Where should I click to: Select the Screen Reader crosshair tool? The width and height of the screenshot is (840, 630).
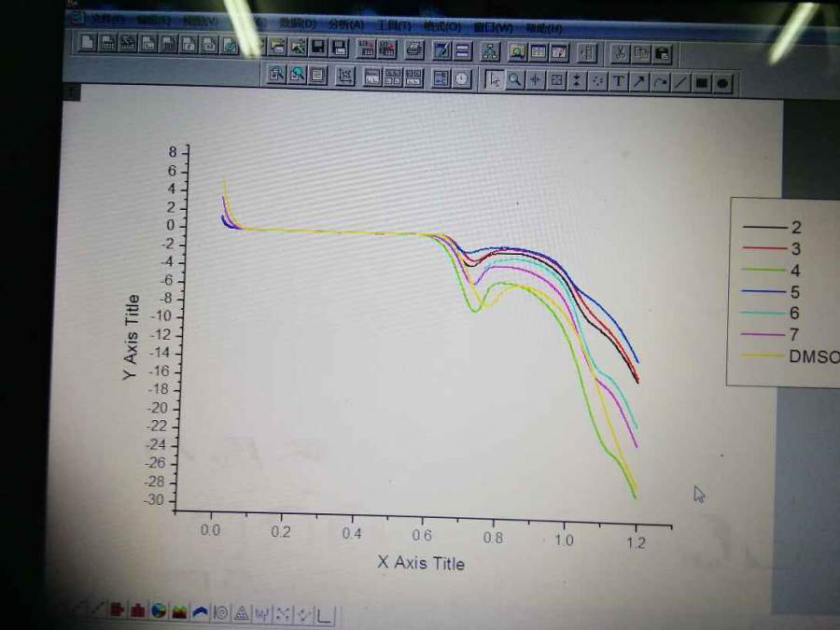click(x=536, y=81)
